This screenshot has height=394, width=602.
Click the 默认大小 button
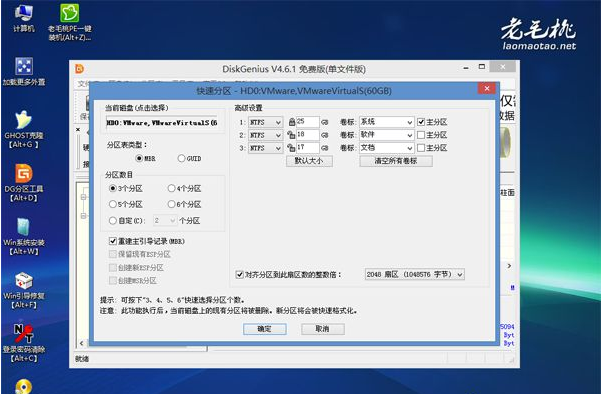309,161
